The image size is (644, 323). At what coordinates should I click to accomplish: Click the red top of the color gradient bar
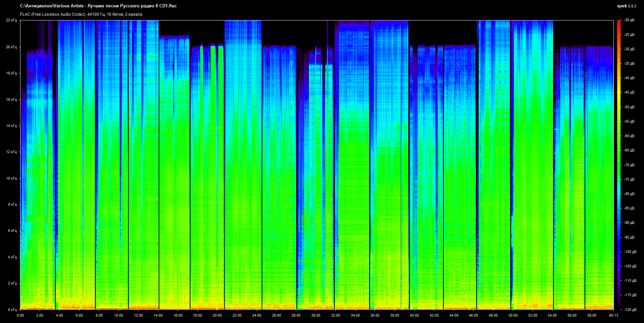coord(619,21)
